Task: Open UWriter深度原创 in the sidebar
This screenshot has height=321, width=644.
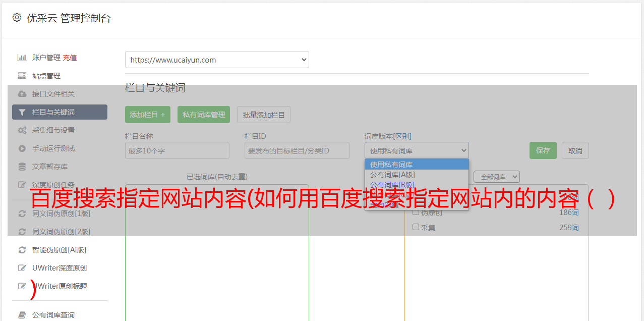Action: pos(60,268)
